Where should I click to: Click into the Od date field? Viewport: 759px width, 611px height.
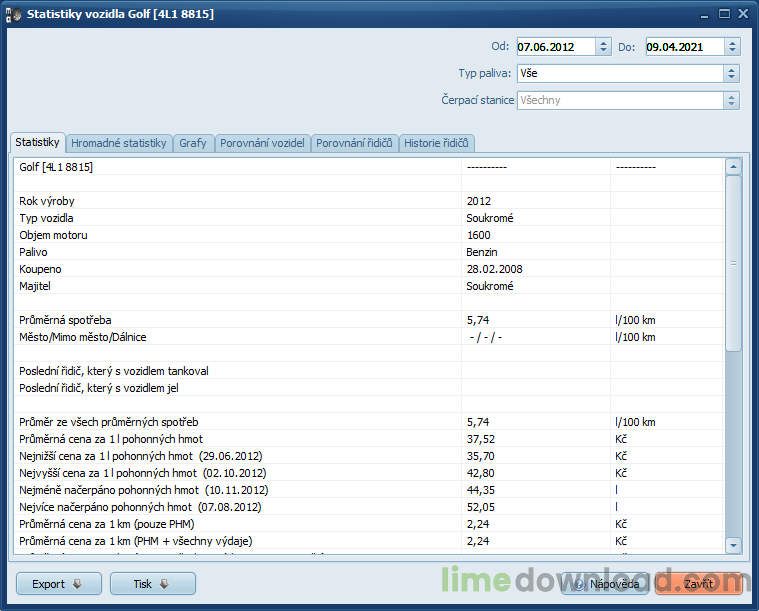pos(555,46)
